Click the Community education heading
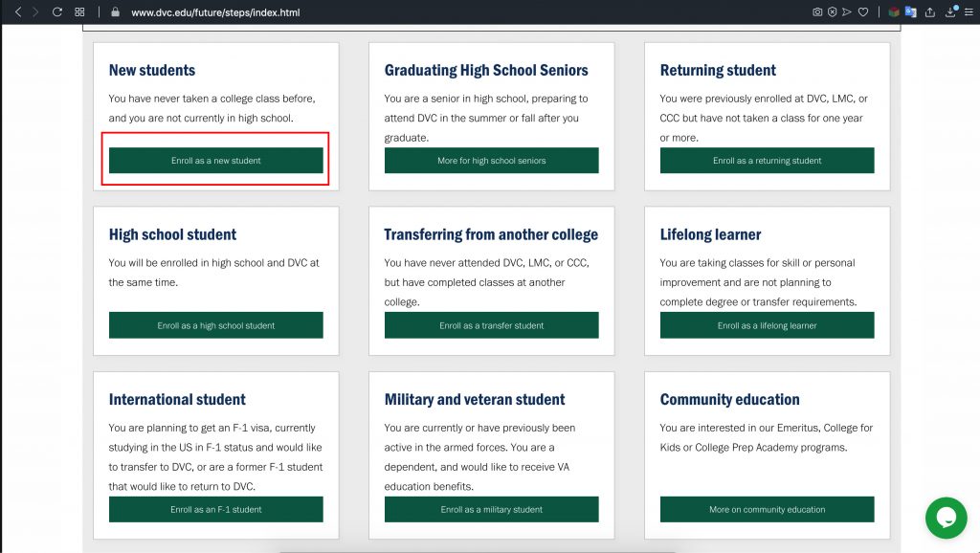 pos(729,399)
